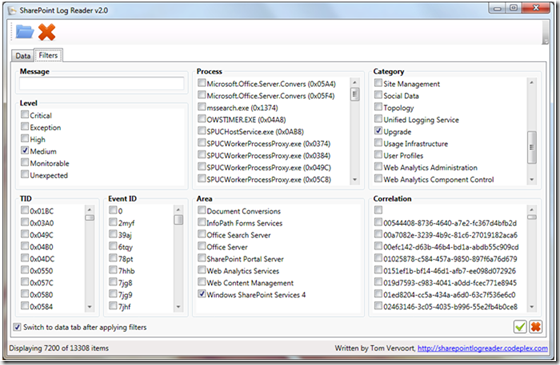Check the 0x01BC thread ID
Screen dimensions: 560x365
tap(25, 210)
